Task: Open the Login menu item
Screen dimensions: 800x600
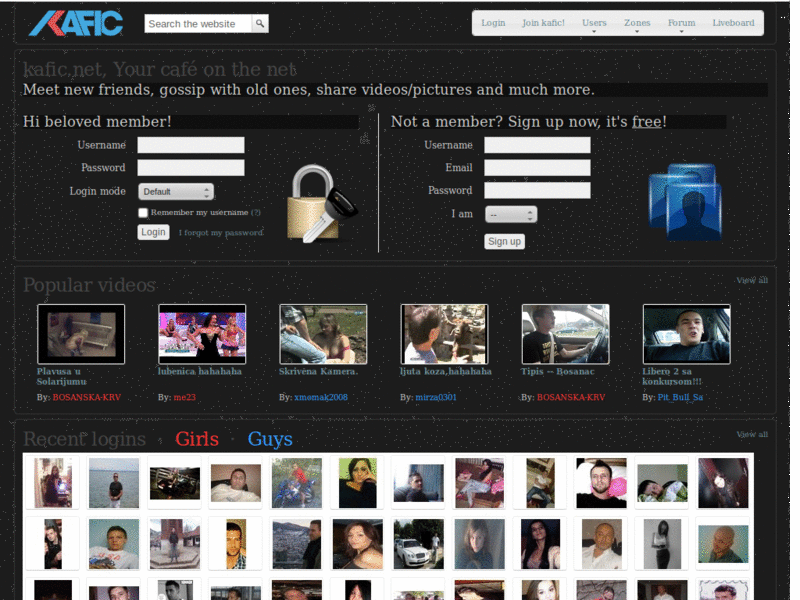Action: coord(493,23)
